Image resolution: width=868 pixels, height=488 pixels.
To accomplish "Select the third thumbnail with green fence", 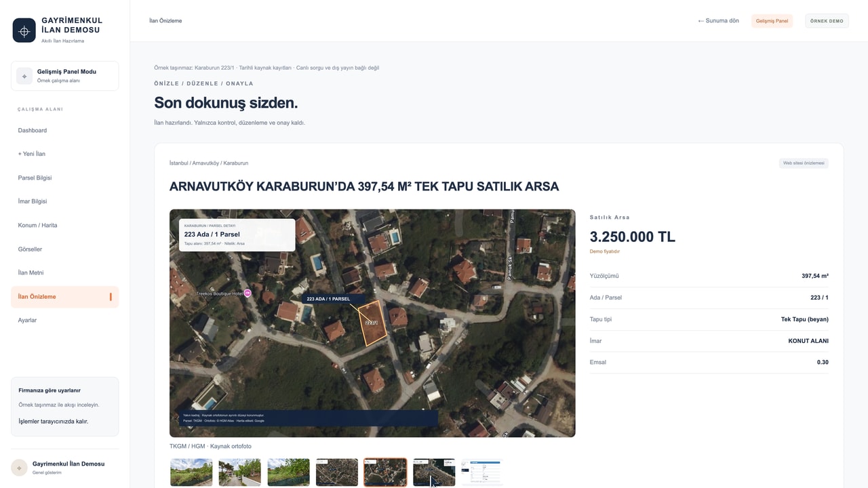I will (288, 472).
